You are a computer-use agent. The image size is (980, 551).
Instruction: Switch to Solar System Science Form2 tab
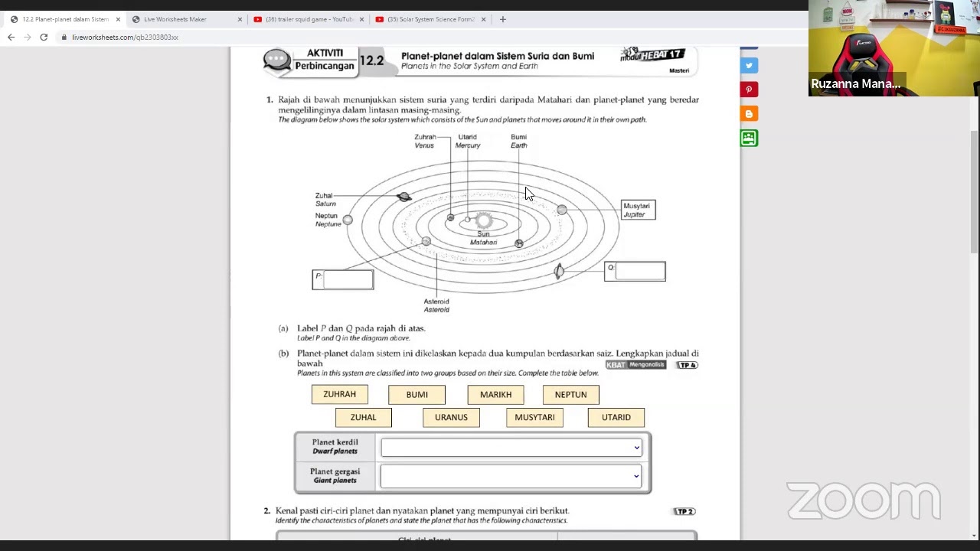pyautogui.click(x=431, y=19)
